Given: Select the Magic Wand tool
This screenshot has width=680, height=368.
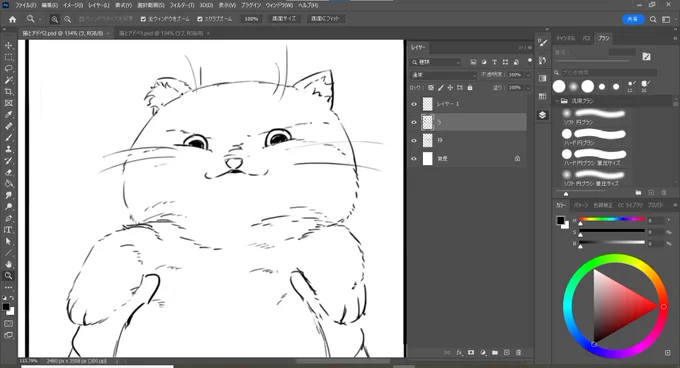Looking at the screenshot, I should 8,80.
